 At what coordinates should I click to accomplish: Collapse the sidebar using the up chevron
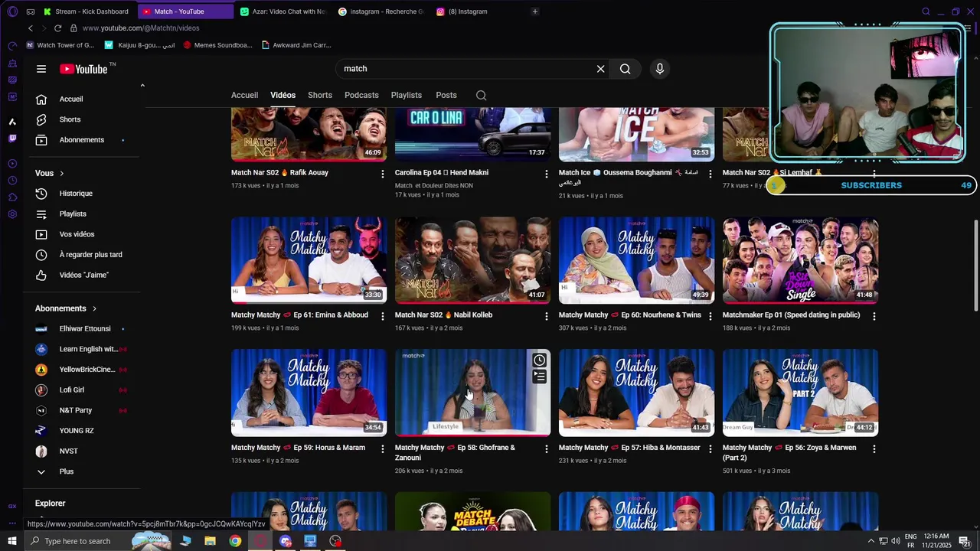142,86
